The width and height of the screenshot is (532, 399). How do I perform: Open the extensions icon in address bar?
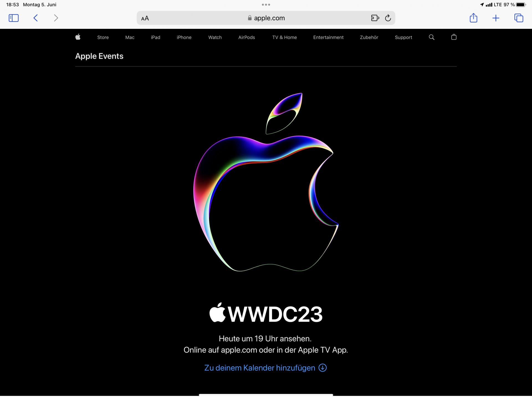375,18
